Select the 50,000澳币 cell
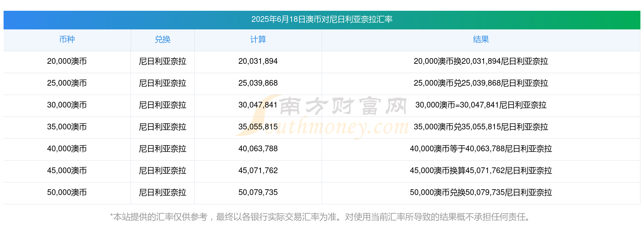The width and height of the screenshot is (644, 233). tap(67, 192)
